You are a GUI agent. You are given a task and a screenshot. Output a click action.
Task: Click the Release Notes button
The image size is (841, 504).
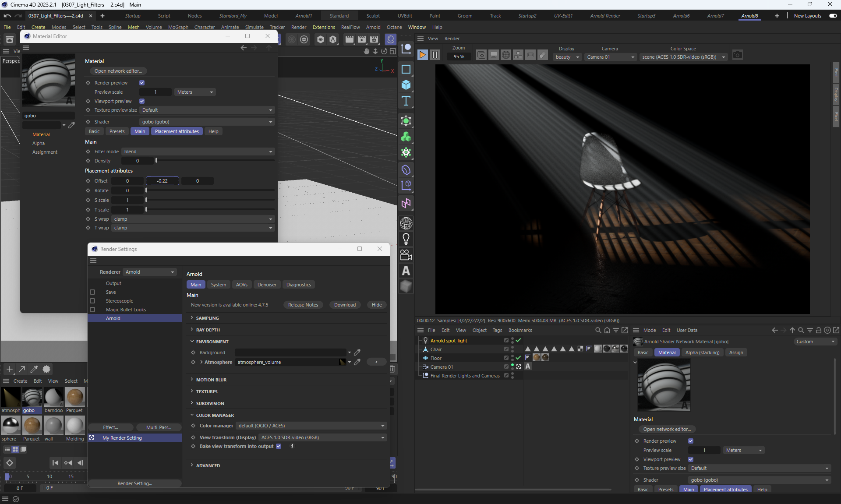303,305
